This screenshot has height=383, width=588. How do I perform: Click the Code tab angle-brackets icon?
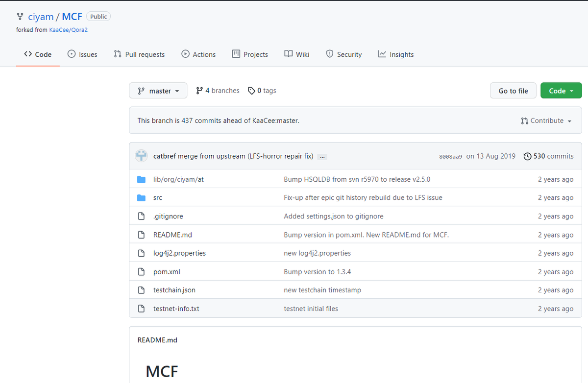click(x=28, y=54)
